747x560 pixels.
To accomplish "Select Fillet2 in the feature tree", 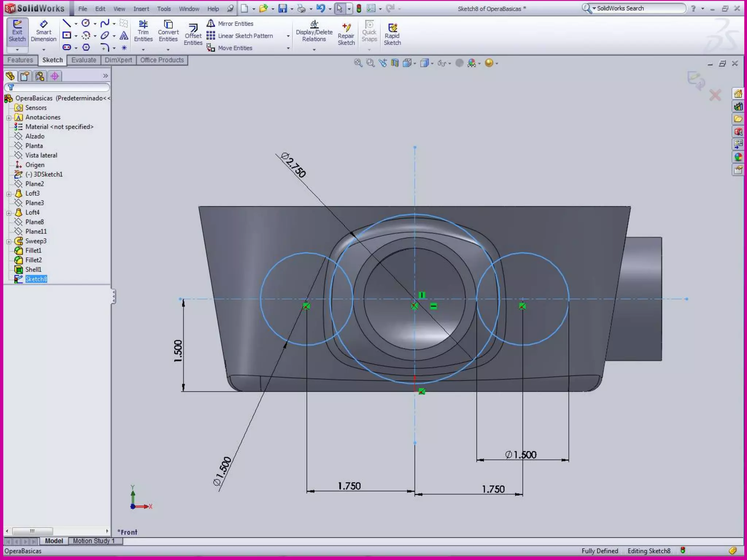I will (33, 260).
